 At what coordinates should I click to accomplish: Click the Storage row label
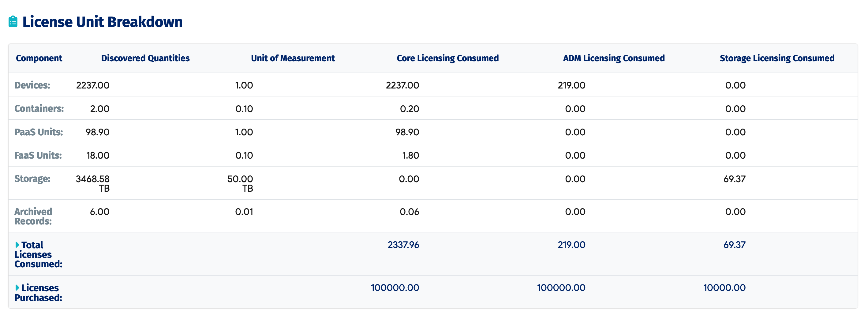click(32, 179)
